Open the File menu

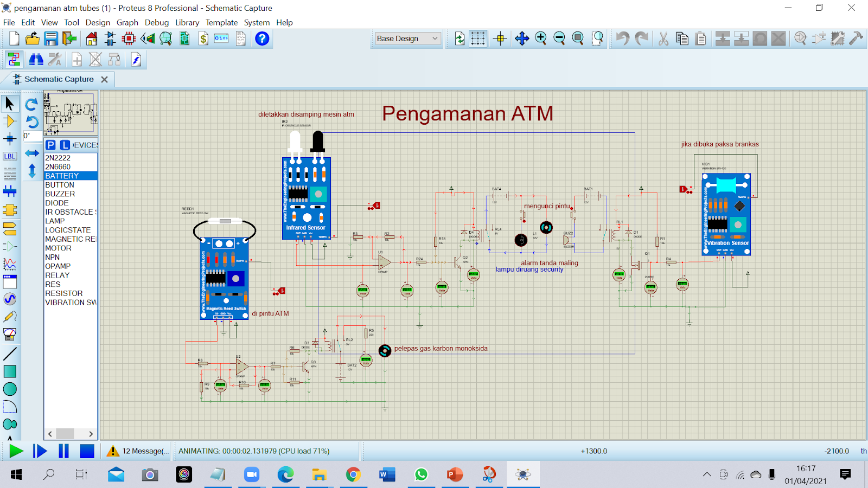point(9,22)
